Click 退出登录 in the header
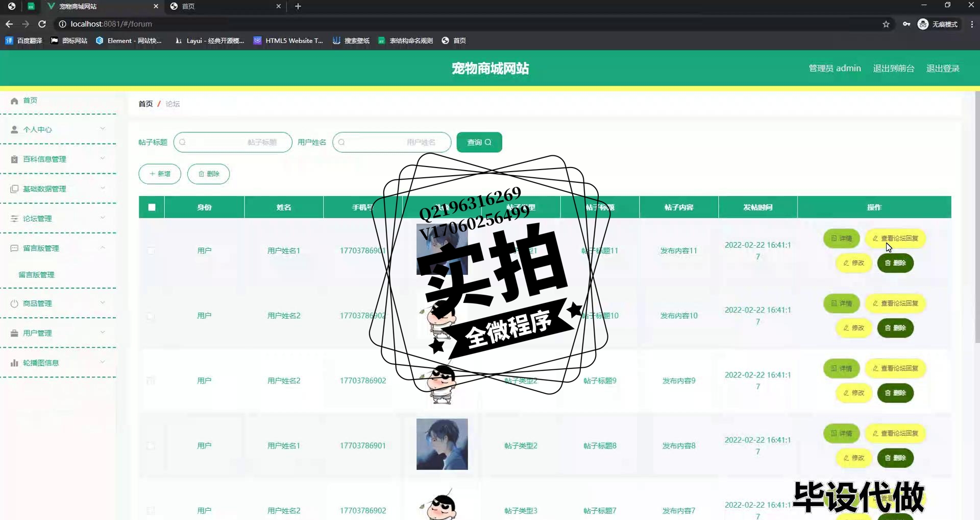980x520 pixels. (x=943, y=68)
